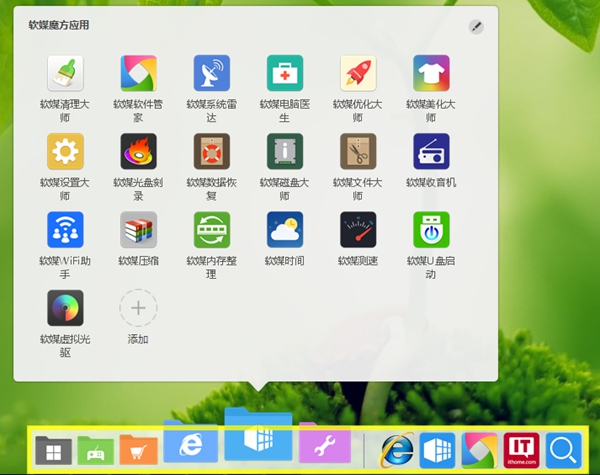The width and height of the screenshot is (600, 475).
Task: Open 软媒优化大师 rocket icon
Action: 358,73
